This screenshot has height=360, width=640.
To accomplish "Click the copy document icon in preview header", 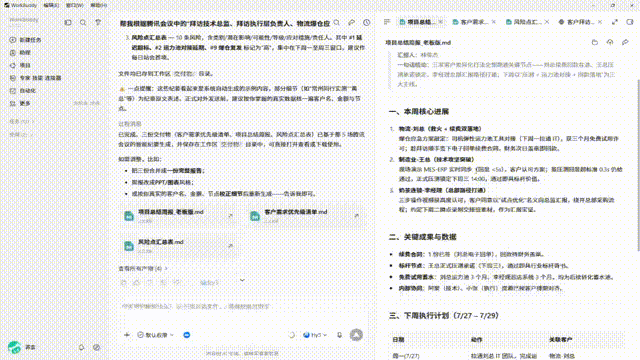I will 595,42.
